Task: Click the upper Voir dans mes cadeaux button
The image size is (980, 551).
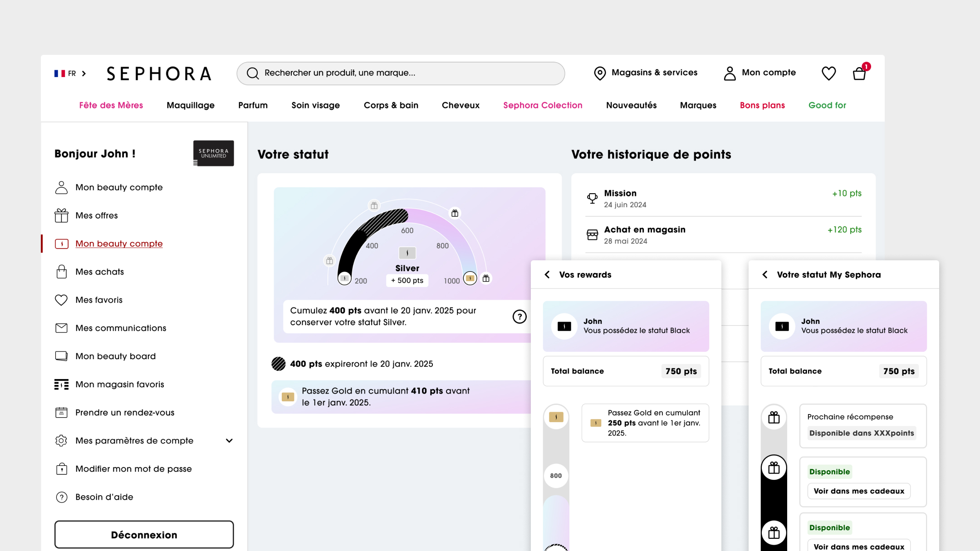Action: 859,491
